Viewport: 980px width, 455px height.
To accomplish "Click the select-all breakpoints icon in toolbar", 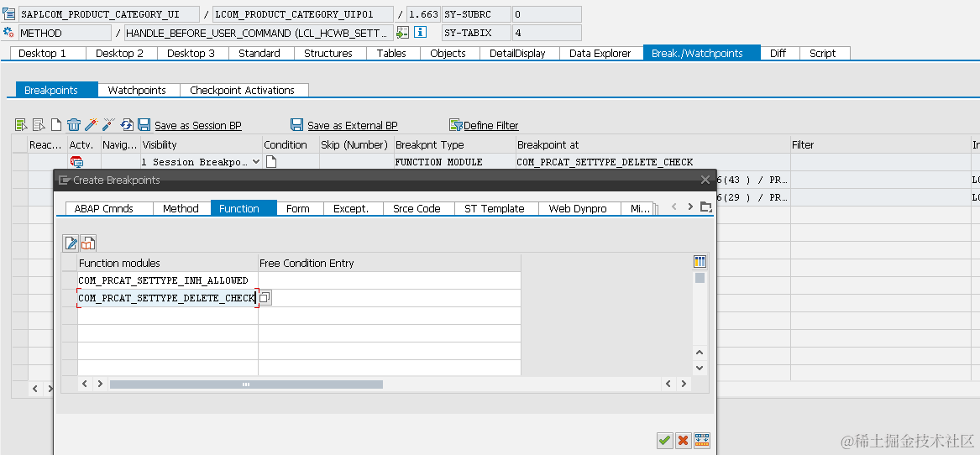I will pyautogui.click(x=21, y=125).
